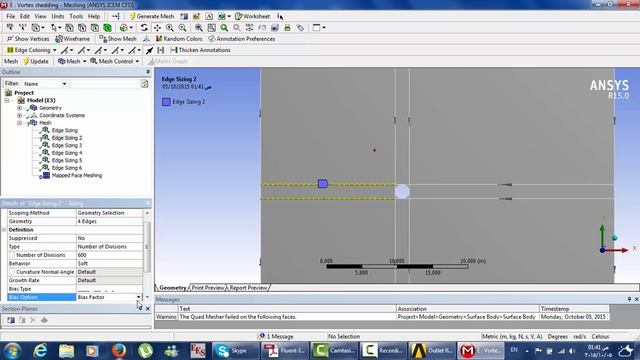
Task: Select the Pan tool icon
Action: click(x=157, y=28)
